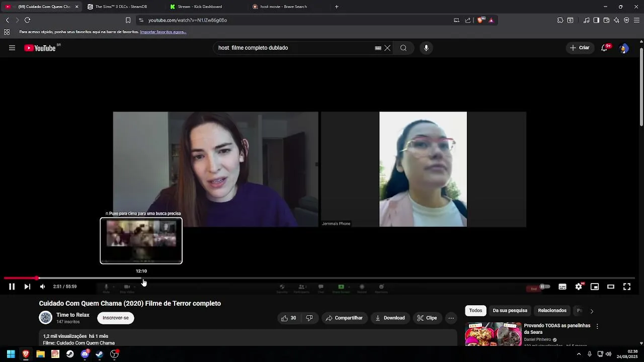This screenshot has height=362, width=644.
Task: Open Provando TODAS as panelinhas video thumbnail
Action: tap(493, 334)
